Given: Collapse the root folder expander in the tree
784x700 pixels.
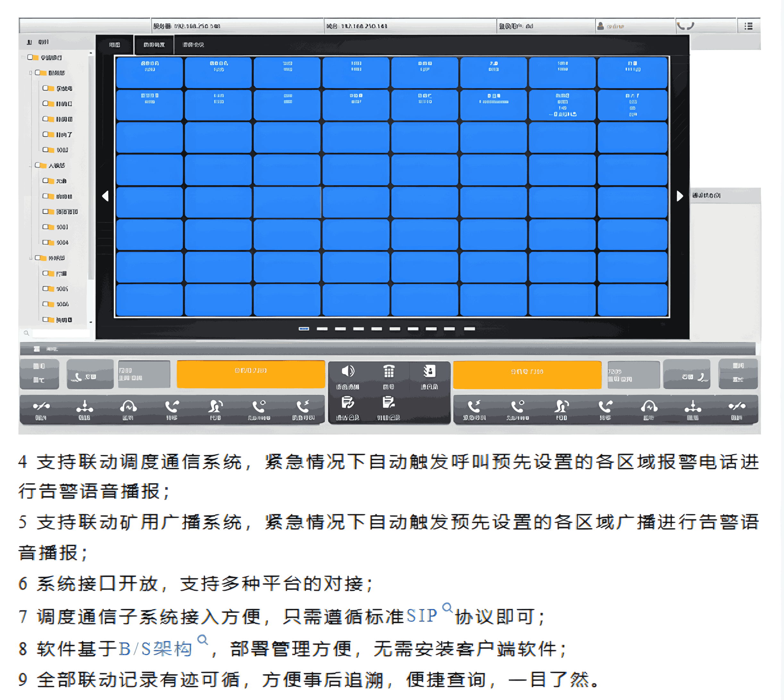Looking at the screenshot, I should [23, 57].
